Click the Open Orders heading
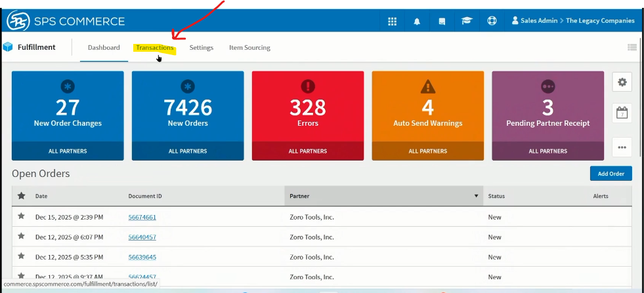Viewport: 644px width, 293px height. coord(41,174)
